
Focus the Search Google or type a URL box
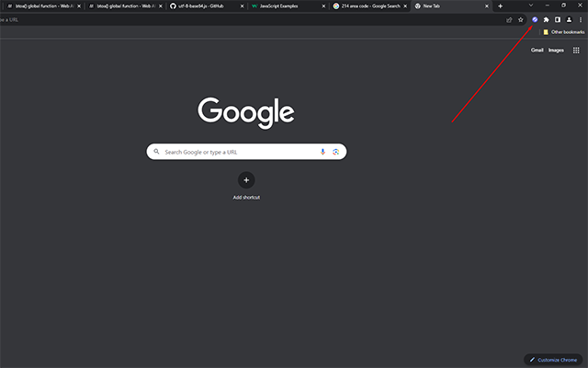246,152
